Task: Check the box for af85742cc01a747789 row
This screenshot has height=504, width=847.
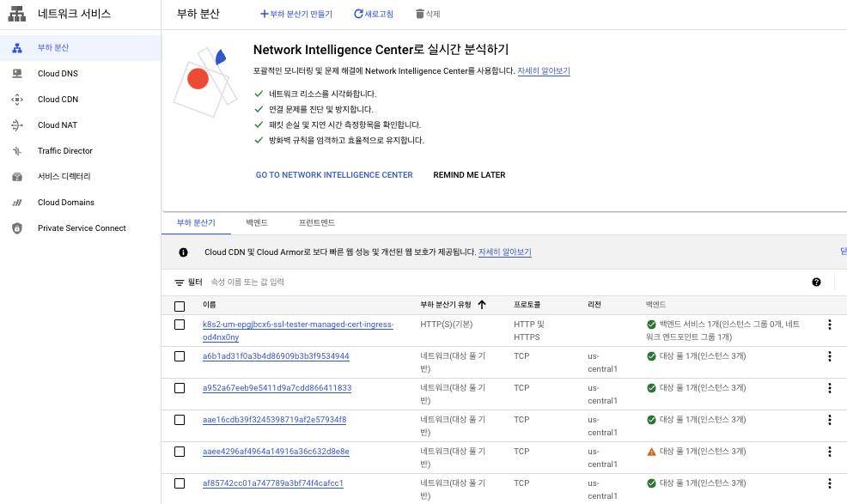Action: click(180, 484)
